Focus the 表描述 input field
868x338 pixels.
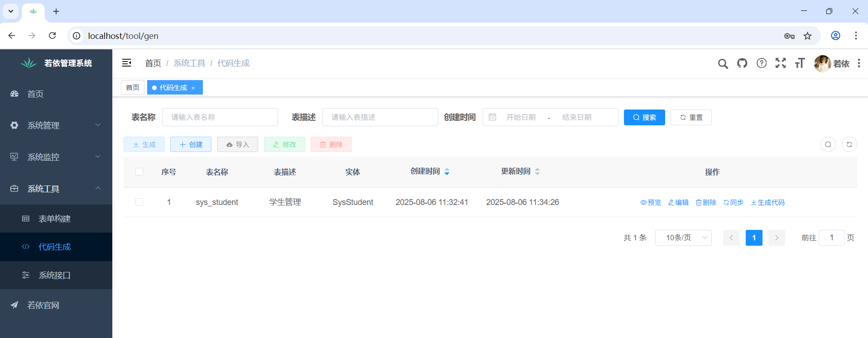(380, 117)
